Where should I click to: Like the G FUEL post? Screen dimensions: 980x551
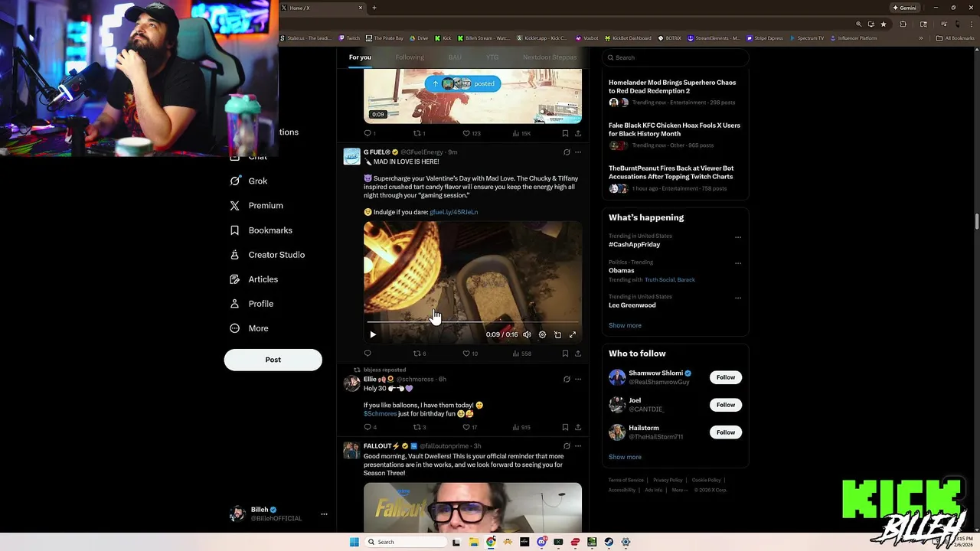[470, 354]
